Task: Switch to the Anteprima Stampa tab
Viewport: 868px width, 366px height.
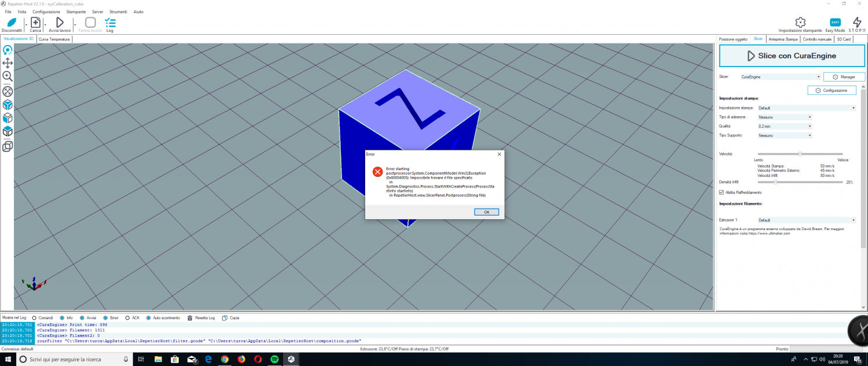Action: click(x=783, y=39)
